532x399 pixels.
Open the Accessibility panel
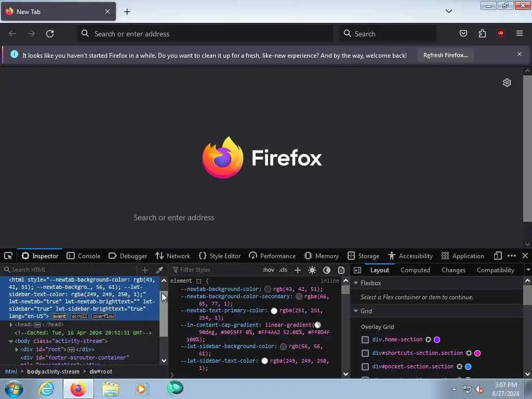point(410,256)
